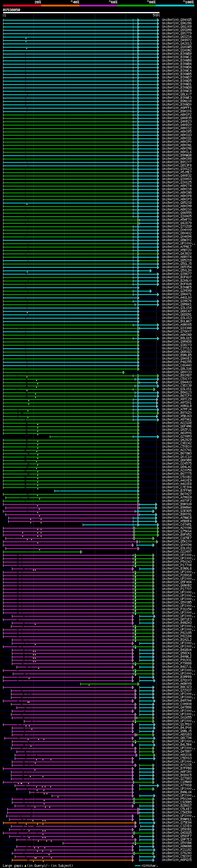Click the UniRef100_B3VWD7 label
The image size is (197, 868).
click(177, 78)
